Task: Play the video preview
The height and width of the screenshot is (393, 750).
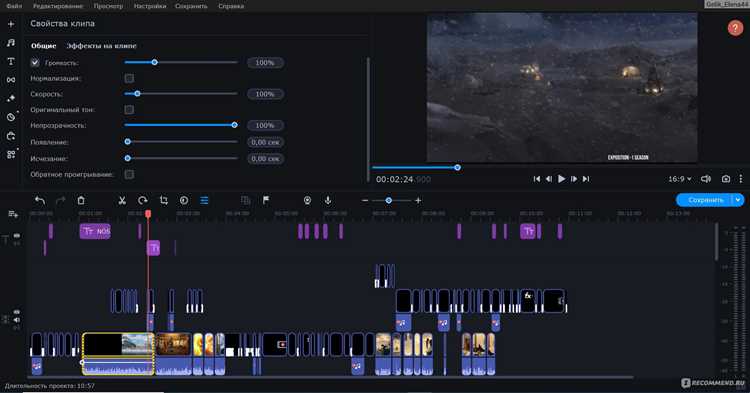Action: [562, 179]
